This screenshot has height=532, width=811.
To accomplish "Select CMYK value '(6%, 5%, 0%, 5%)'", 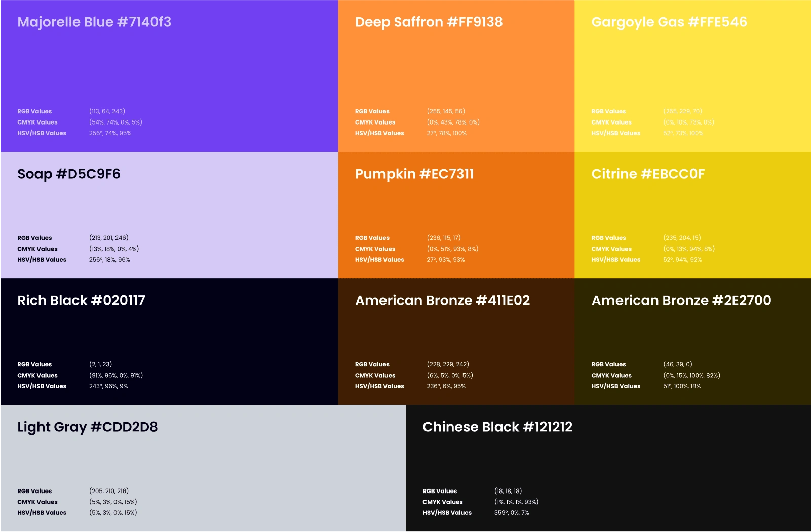I will click(450, 375).
